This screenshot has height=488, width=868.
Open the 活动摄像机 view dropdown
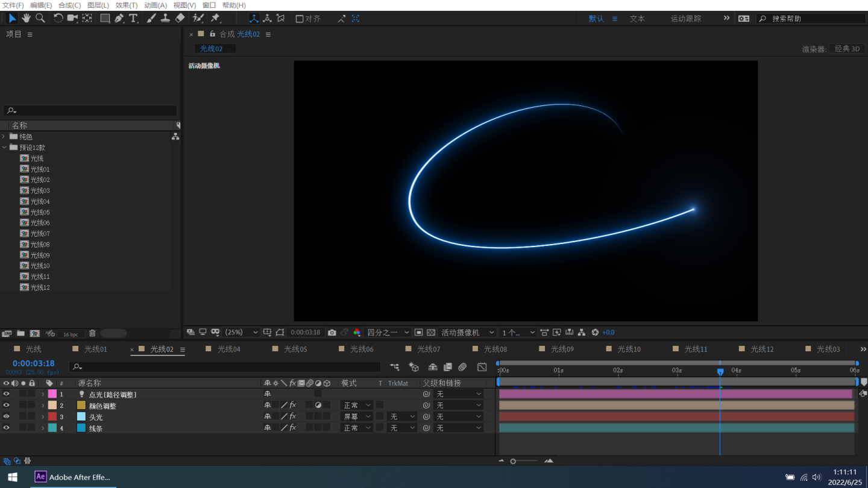point(467,333)
